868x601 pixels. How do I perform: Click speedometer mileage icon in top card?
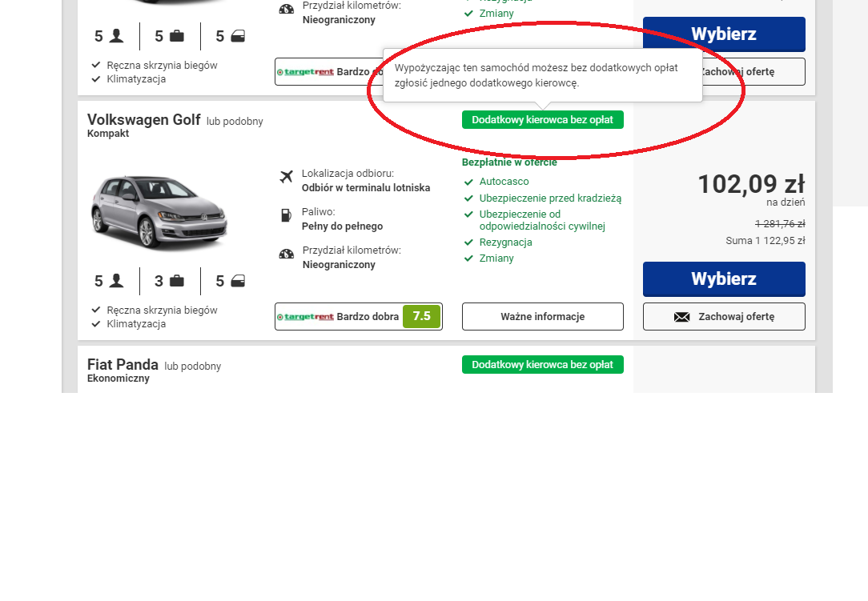[286, 9]
